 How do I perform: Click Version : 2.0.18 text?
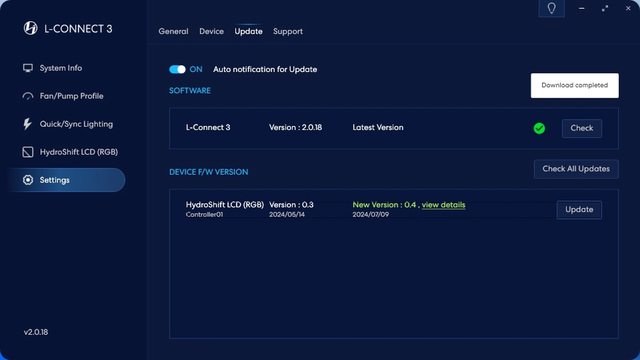(x=296, y=127)
